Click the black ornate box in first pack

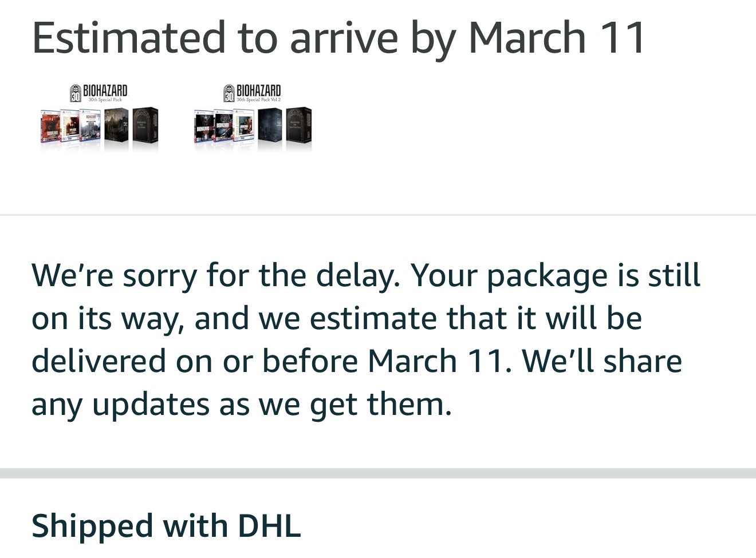[x=144, y=125]
